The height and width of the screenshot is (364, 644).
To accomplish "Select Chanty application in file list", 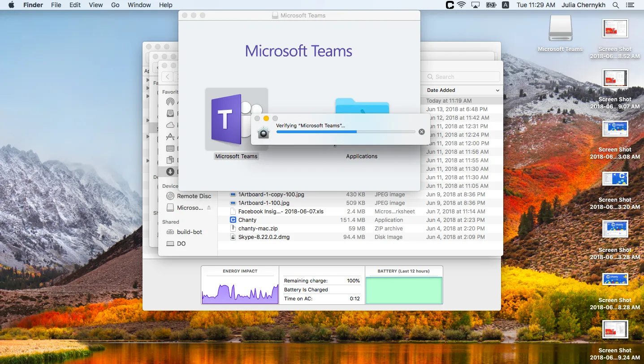I will coord(247,220).
